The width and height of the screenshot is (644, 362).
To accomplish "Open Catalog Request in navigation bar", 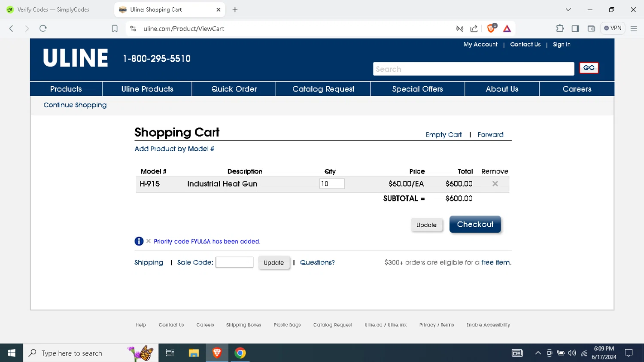I will 323,89.
